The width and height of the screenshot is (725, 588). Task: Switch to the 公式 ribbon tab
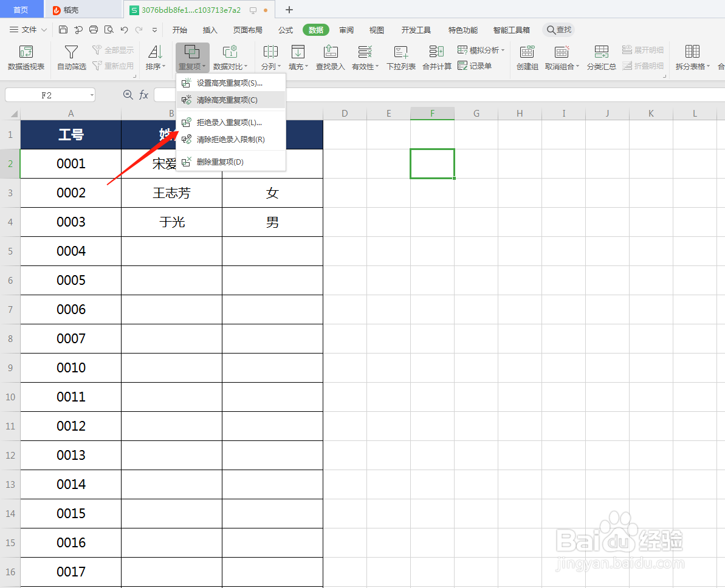(286, 30)
